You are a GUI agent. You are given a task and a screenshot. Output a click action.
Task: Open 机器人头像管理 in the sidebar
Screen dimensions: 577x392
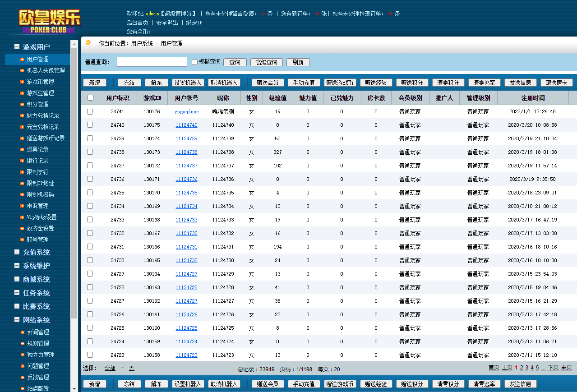point(46,70)
